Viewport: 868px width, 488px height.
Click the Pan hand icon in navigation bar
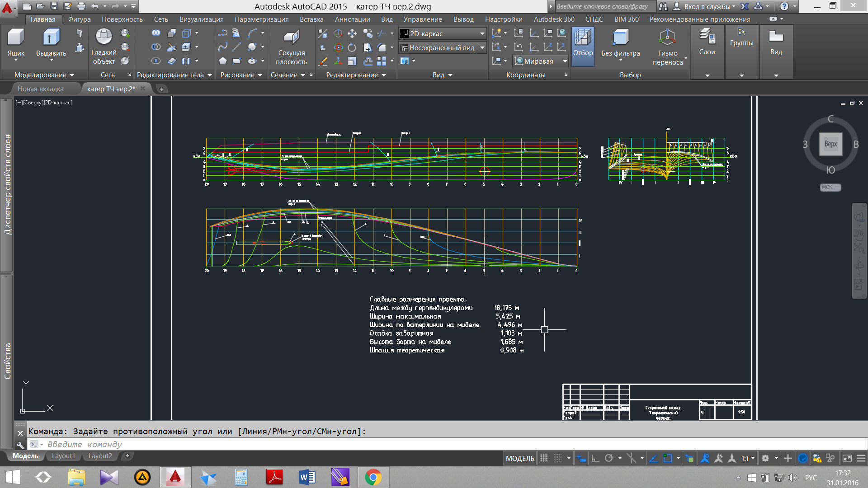pyautogui.click(x=859, y=235)
